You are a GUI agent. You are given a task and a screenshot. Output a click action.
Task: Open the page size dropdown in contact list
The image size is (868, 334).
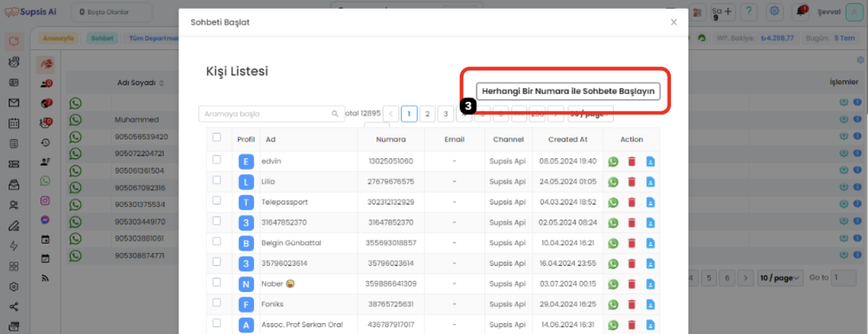tap(590, 114)
